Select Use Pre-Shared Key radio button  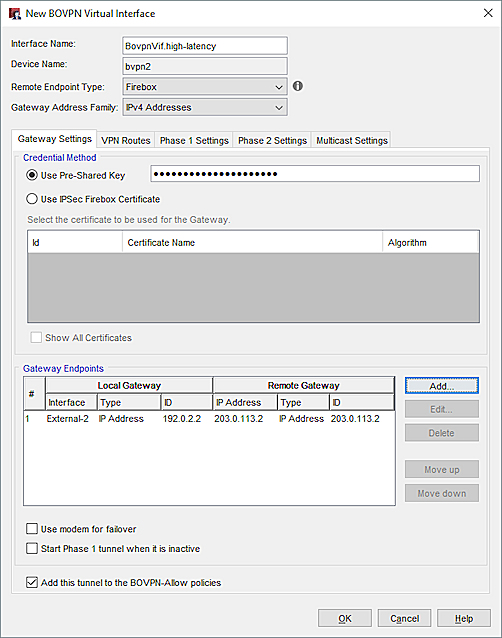[32, 175]
